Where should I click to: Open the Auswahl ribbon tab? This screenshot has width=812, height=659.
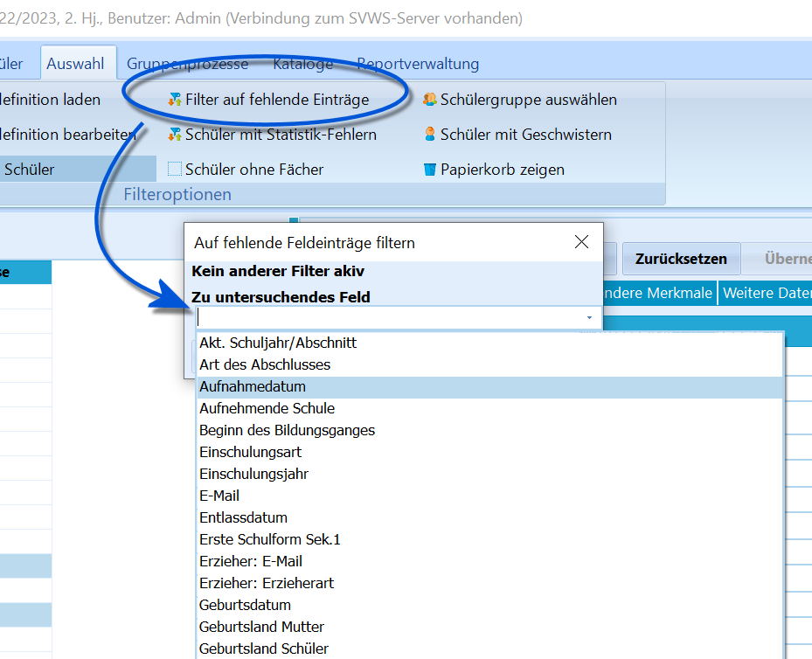pos(76,64)
